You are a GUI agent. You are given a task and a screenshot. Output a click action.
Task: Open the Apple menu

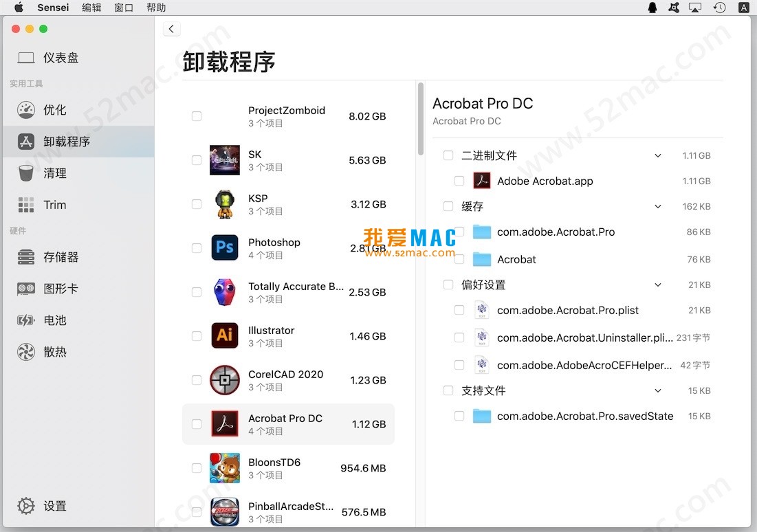(19, 8)
